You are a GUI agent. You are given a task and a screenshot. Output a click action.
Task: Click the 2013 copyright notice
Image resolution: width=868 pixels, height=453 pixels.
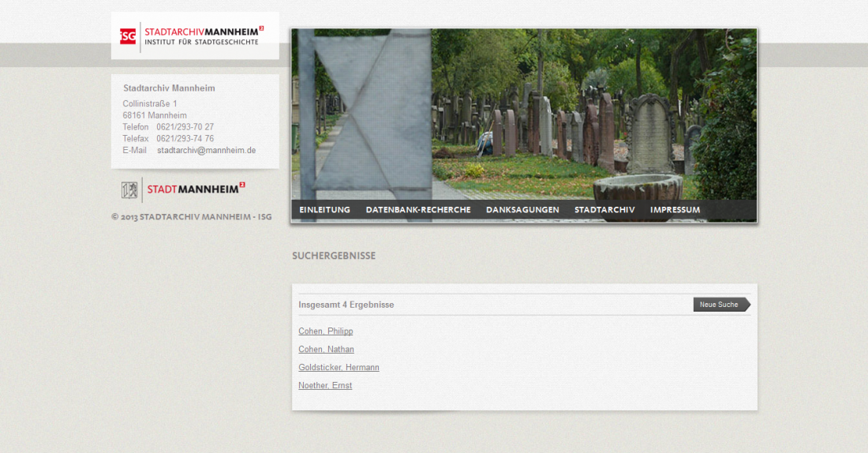click(x=192, y=217)
